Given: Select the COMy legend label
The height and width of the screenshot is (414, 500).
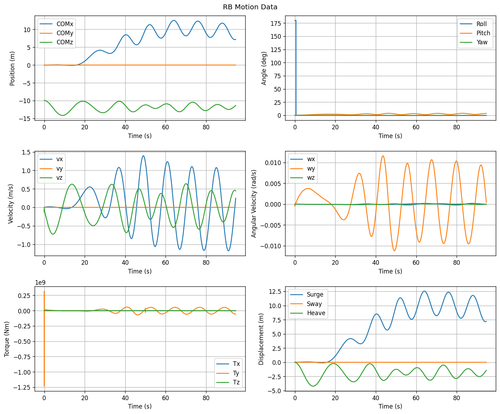Looking at the screenshot, I should [65, 33].
